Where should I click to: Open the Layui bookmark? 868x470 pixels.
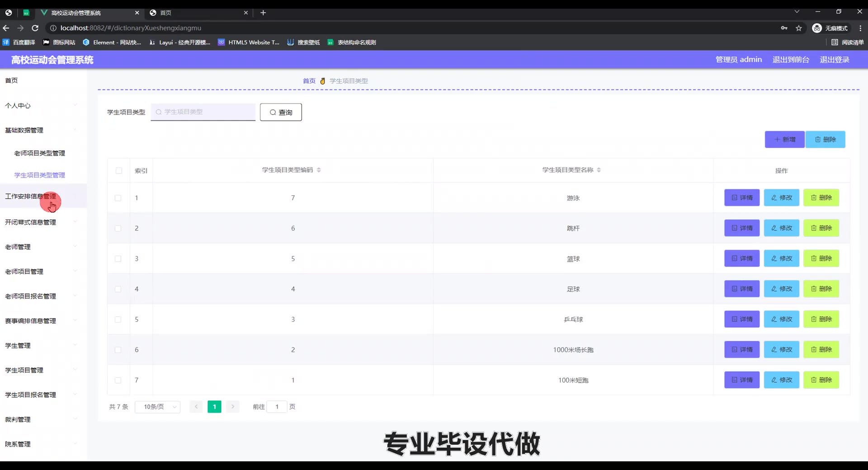pyautogui.click(x=180, y=42)
